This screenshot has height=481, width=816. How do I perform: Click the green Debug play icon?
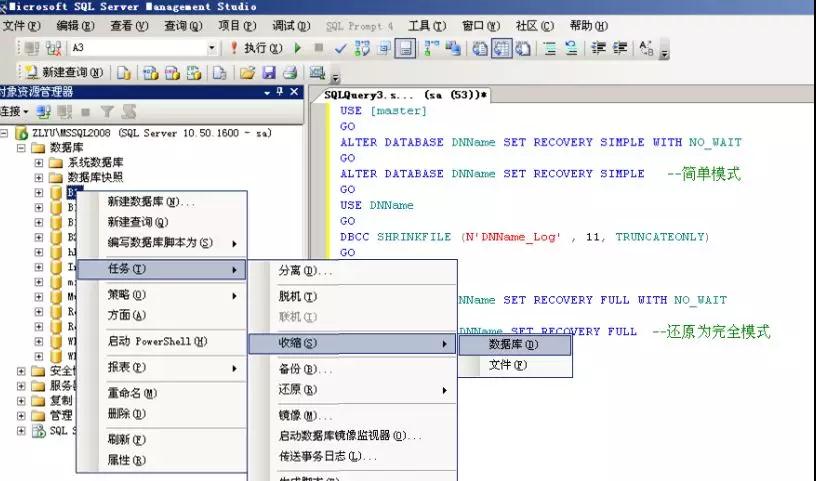298,47
